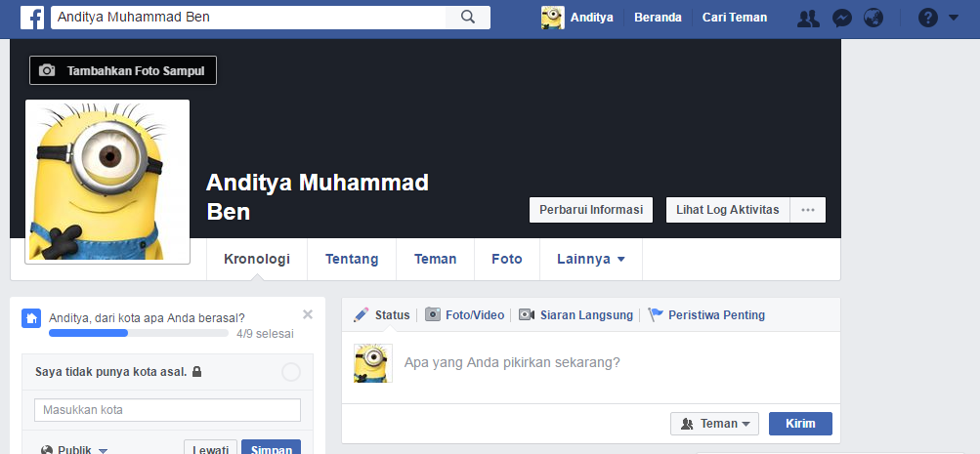This screenshot has width=980, height=454.
Task: Open Cari Teman
Action: pyautogui.click(x=735, y=18)
